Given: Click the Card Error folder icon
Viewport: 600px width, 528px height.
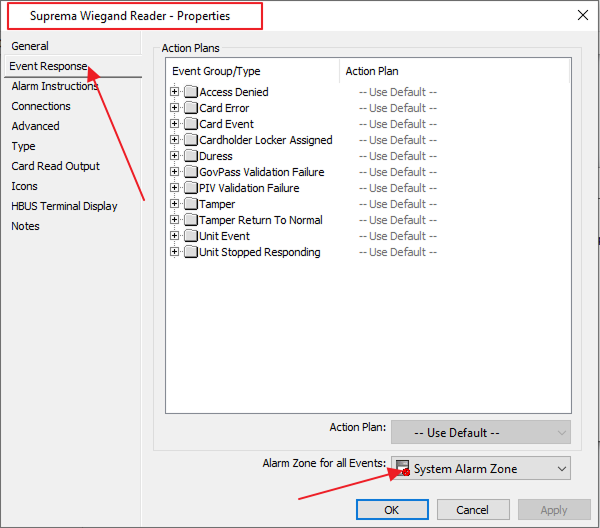Looking at the screenshot, I should [191, 108].
